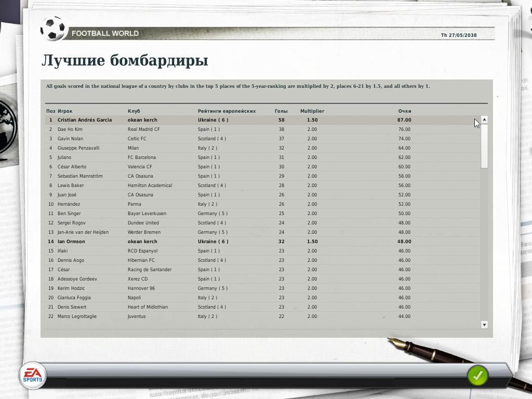Click the club Heart of Midlothian
Screen dimensions: 532x399
(x=148, y=307)
